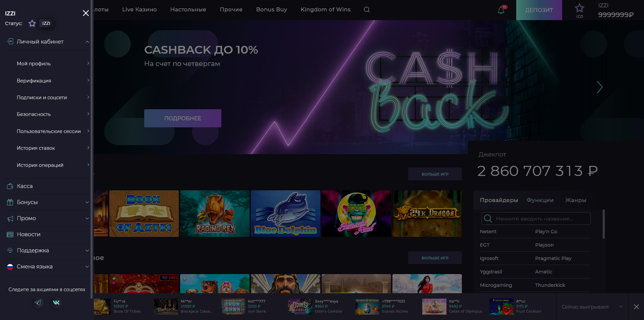The height and width of the screenshot is (320, 644).
Task: Open the Blue Dolphin game thumbnail
Action: 285,214
